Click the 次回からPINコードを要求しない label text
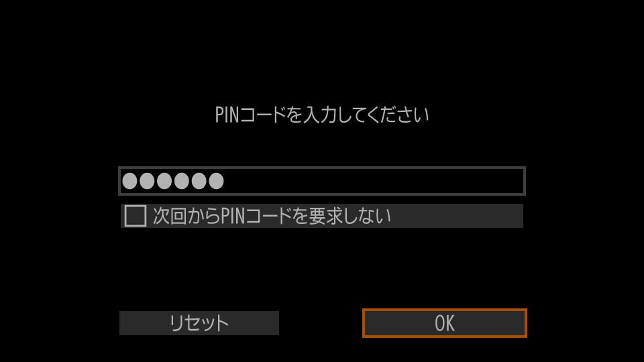644x362 pixels. (x=272, y=216)
